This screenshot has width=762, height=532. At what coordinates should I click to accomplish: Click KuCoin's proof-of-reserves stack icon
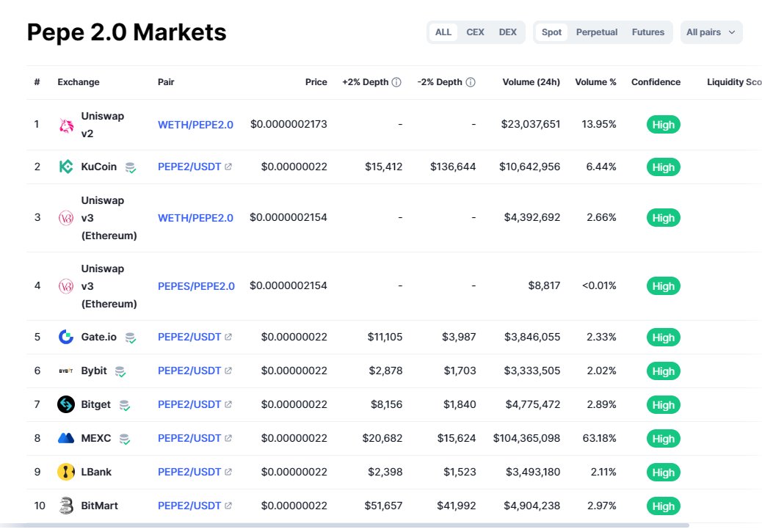point(130,167)
